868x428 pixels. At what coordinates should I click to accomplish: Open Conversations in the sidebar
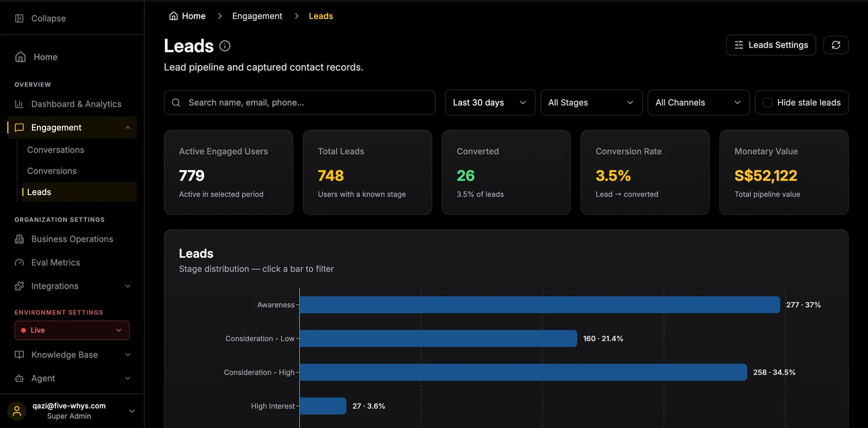55,150
